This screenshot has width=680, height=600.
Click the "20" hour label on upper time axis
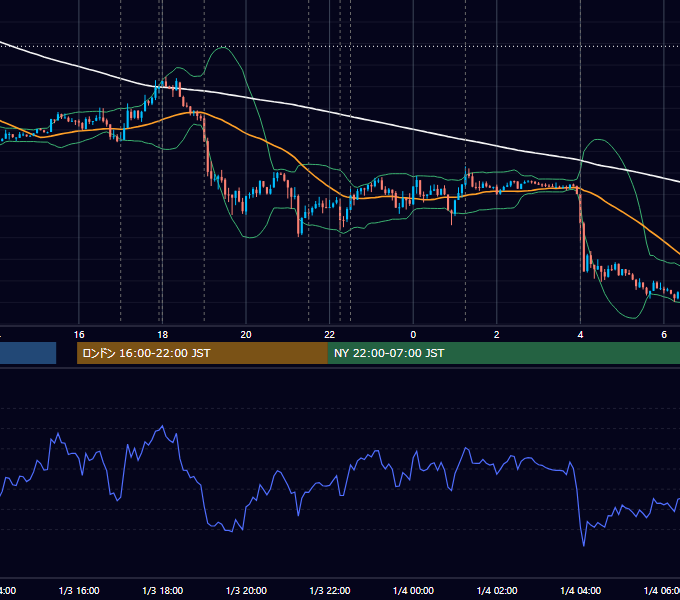(246, 335)
